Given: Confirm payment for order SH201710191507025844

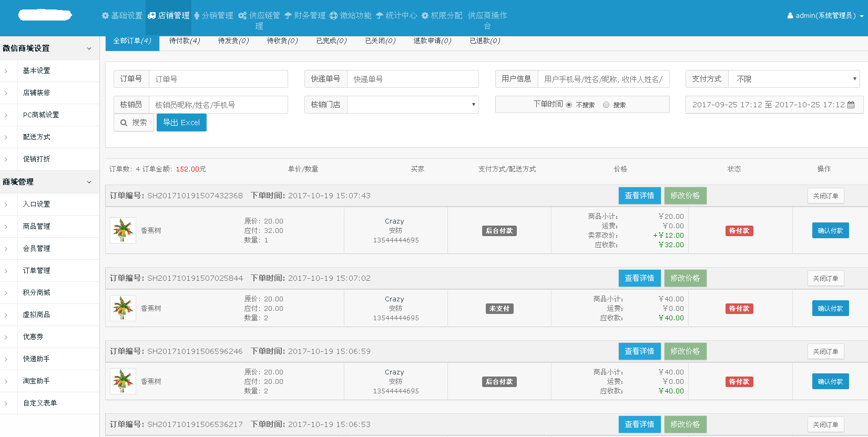Looking at the screenshot, I should click(830, 308).
